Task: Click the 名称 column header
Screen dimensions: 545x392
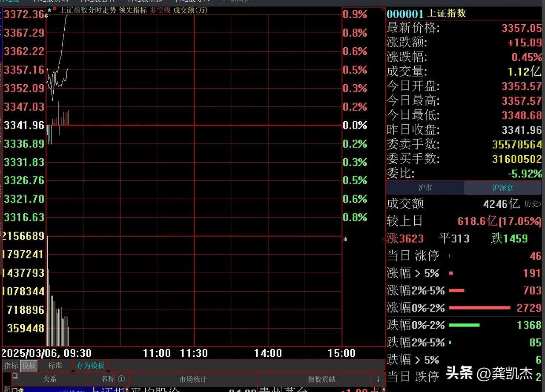Action: [108, 379]
